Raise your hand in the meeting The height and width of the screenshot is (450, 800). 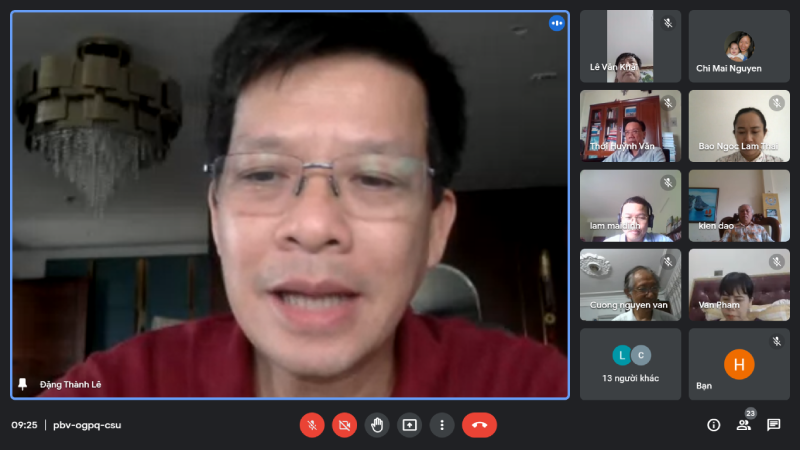377,425
